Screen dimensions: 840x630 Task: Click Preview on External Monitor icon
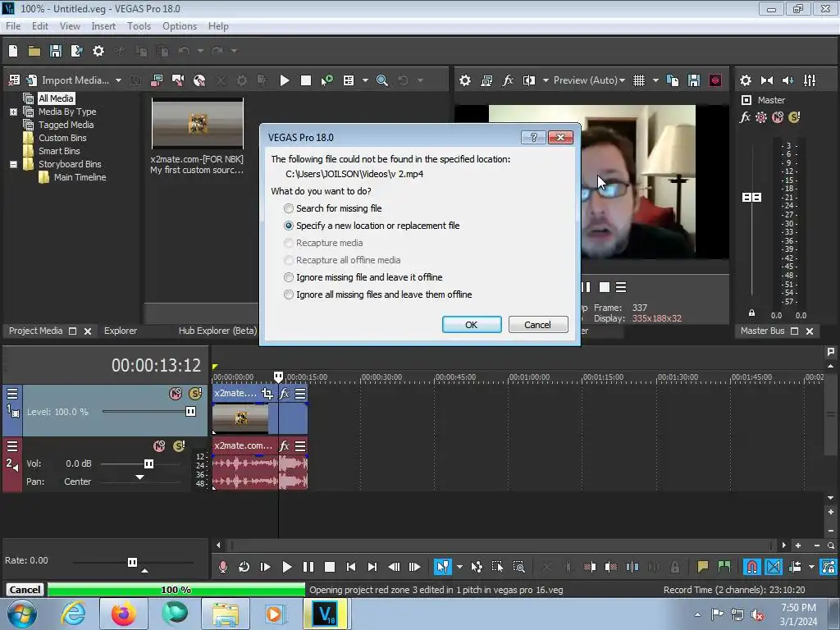pyautogui.click(x=486, y=80)
